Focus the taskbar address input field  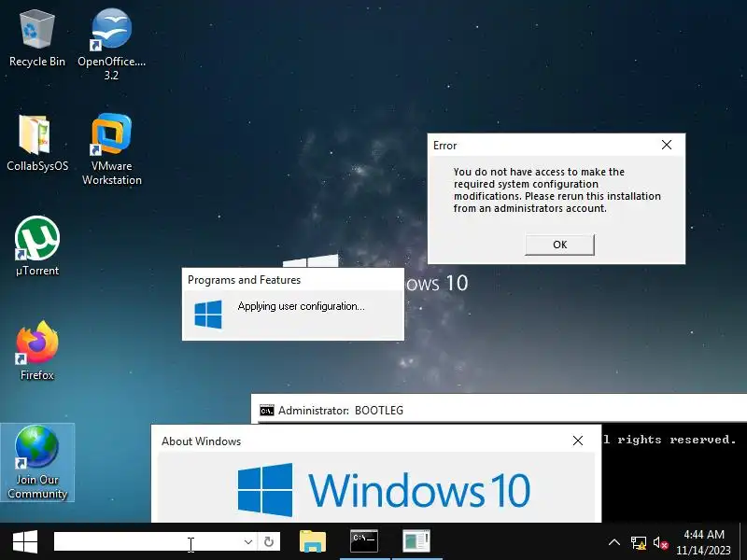147,542
